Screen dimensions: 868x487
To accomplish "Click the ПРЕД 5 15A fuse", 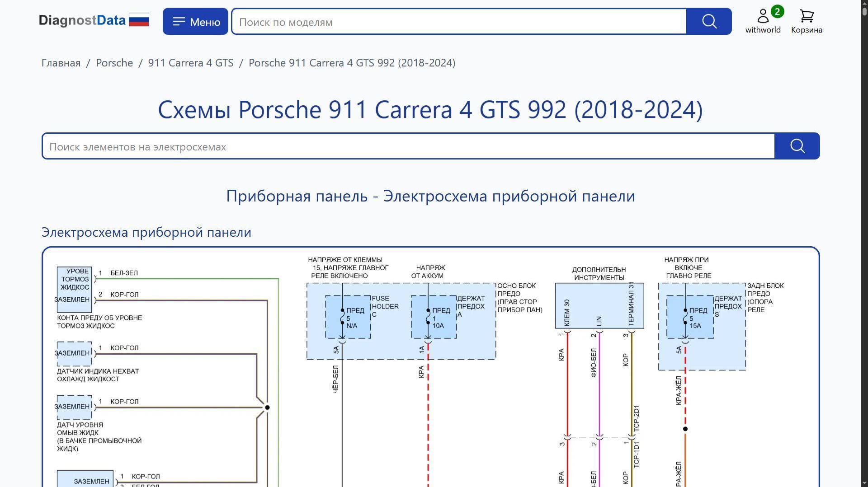I will point(690,317).
